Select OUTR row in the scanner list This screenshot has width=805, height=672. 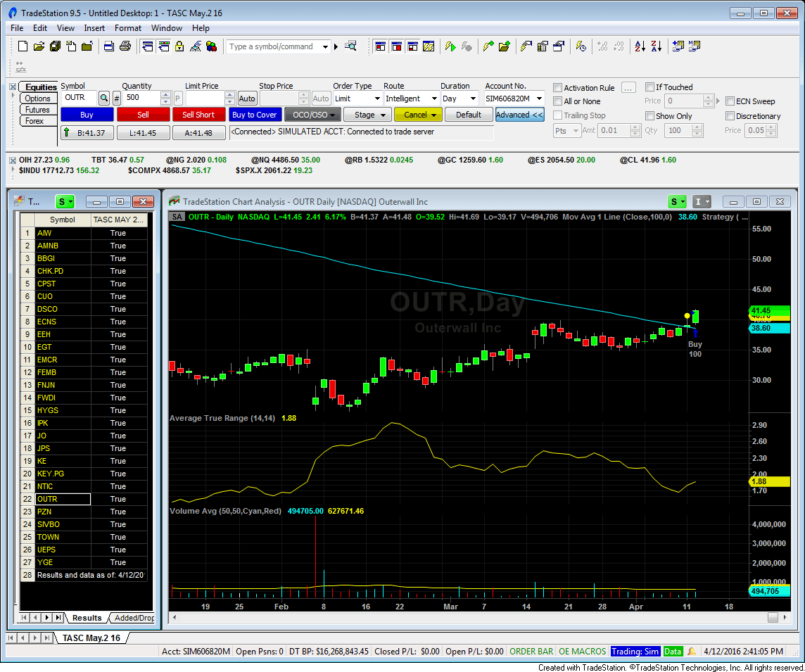[x=83, y=499]
